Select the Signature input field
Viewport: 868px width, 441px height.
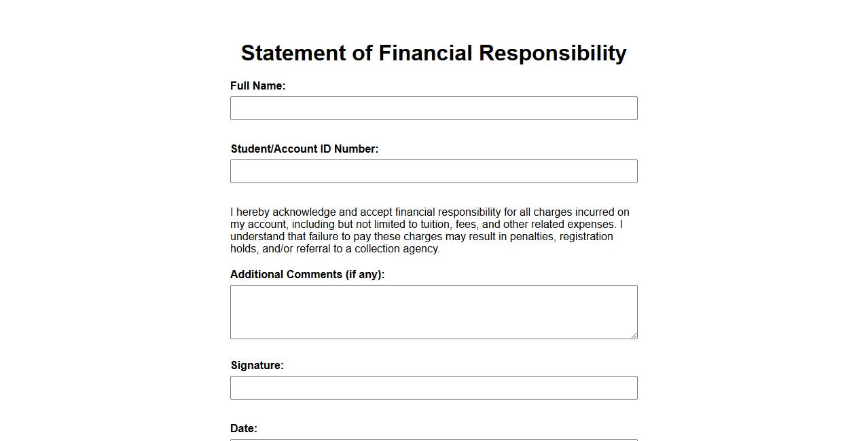click(433, 388)
